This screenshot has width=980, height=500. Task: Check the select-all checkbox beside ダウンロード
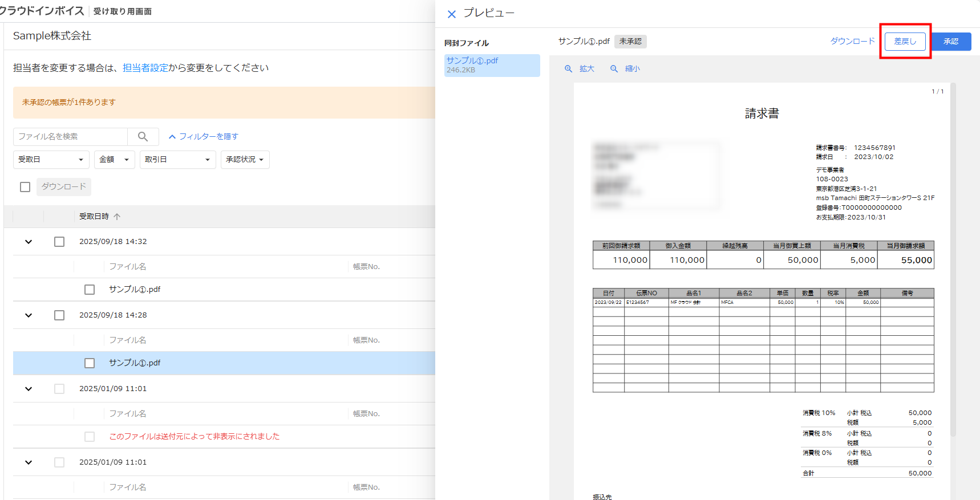pos(25,187)
